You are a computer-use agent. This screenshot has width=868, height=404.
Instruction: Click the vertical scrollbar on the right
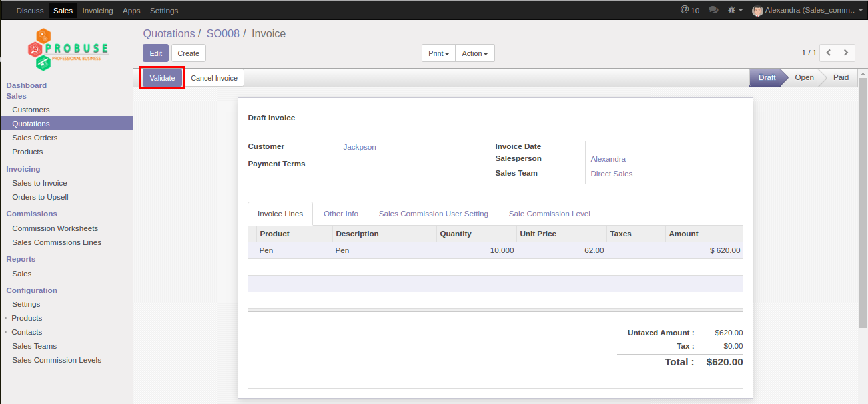coord(863,200)
